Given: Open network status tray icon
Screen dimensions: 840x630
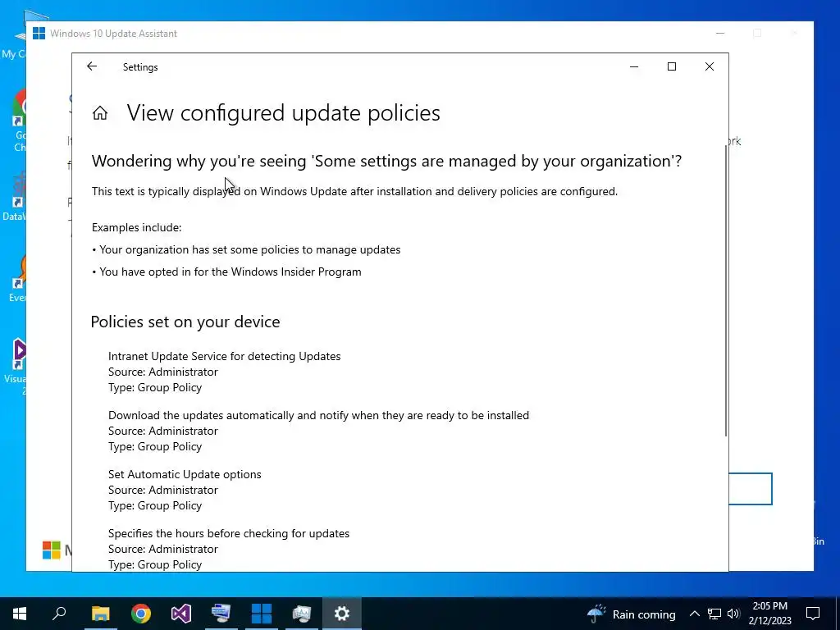Looking at the screenshot, I should 714,614.
